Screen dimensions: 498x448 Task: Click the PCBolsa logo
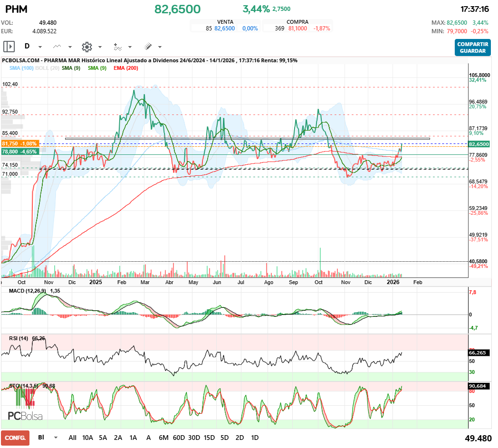(x=25, y=416)
